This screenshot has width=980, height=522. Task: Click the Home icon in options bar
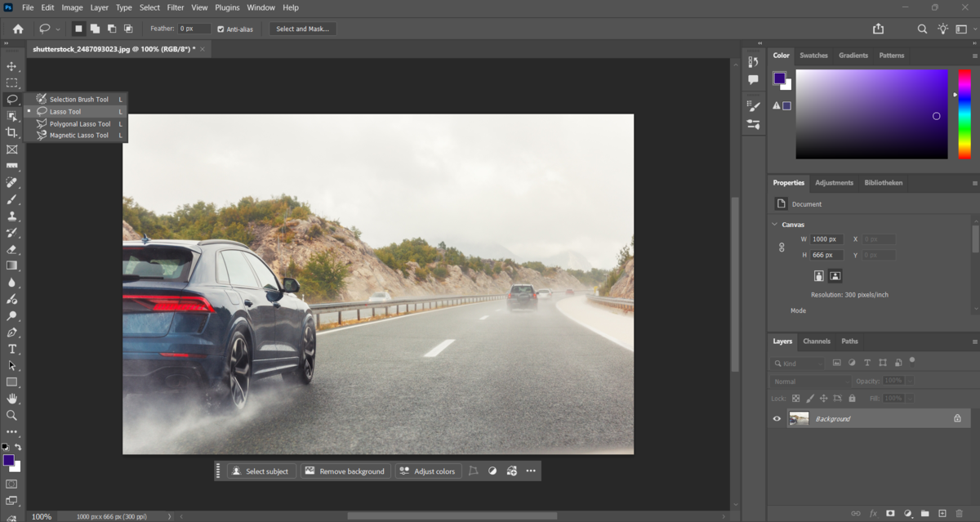coord(18,29)
